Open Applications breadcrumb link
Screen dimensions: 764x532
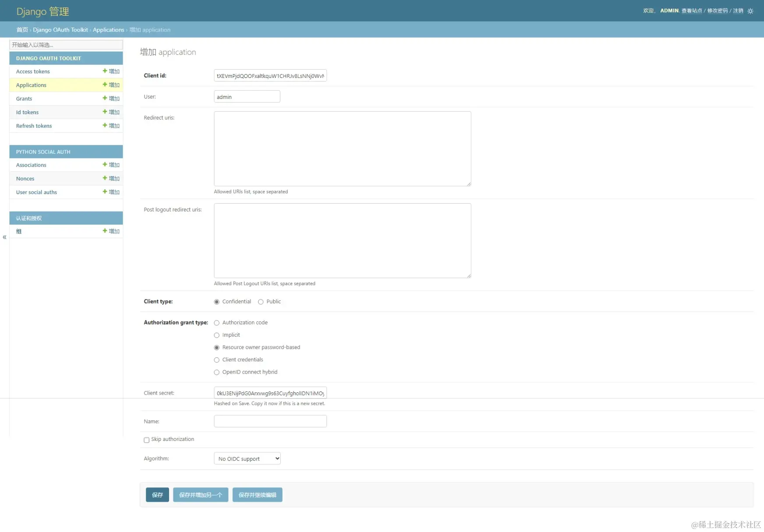click(x=108, y=30)
